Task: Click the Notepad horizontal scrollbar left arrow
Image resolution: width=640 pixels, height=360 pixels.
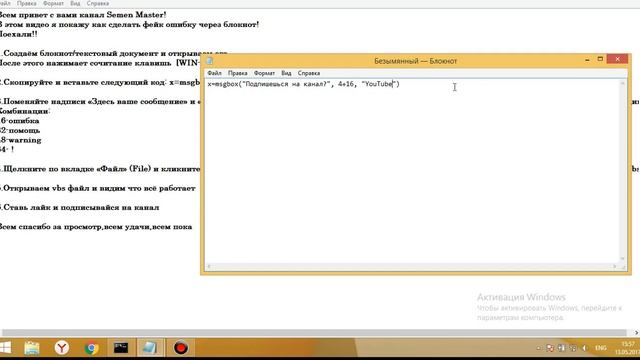Action: (209, 267)
